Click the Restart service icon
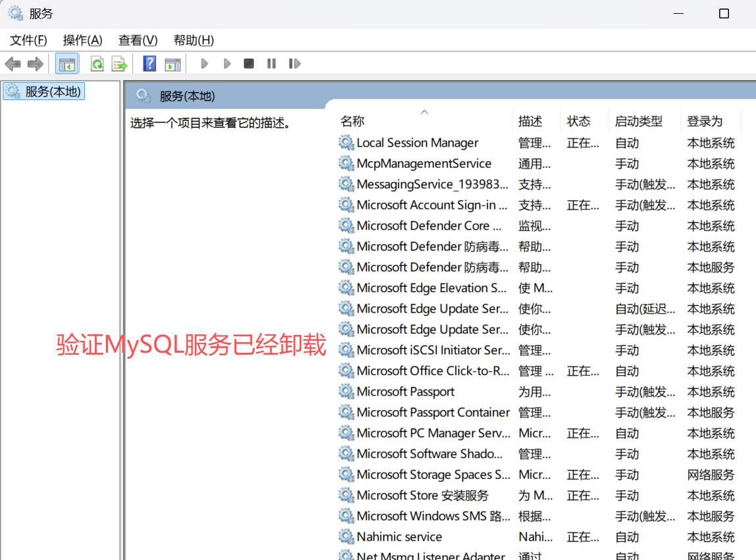This screenshot has width=756, height=560. (x=295, y=64)
